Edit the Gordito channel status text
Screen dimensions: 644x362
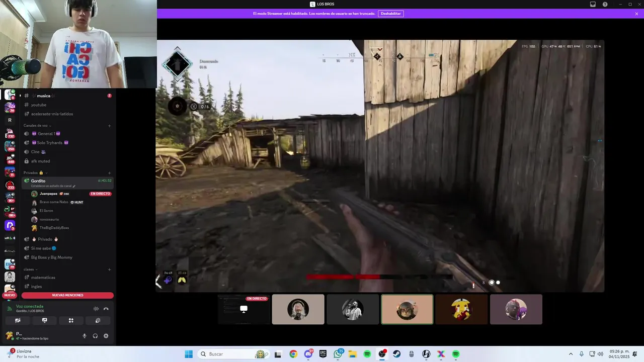tap(53, 186)
